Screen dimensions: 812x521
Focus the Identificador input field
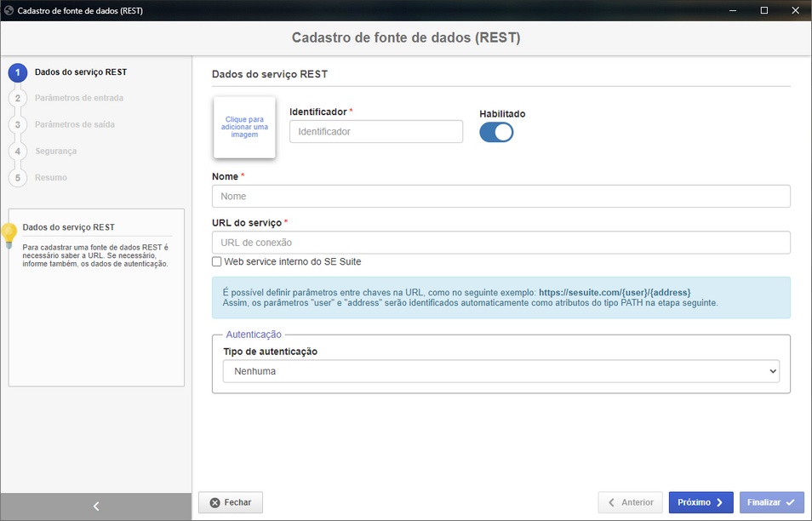376,132
